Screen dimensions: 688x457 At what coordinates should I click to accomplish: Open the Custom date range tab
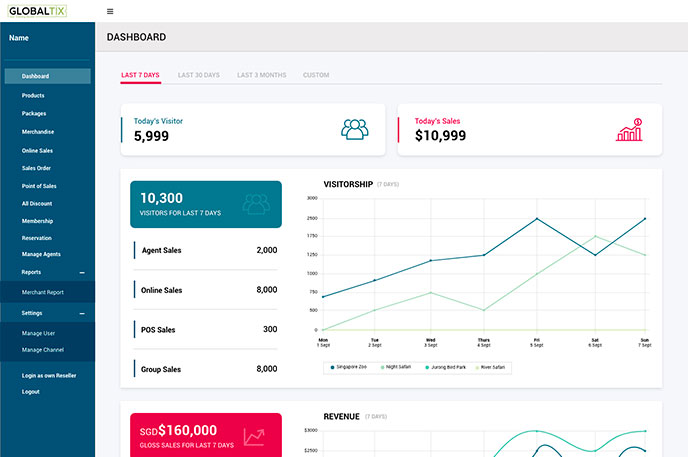(316, 75)
